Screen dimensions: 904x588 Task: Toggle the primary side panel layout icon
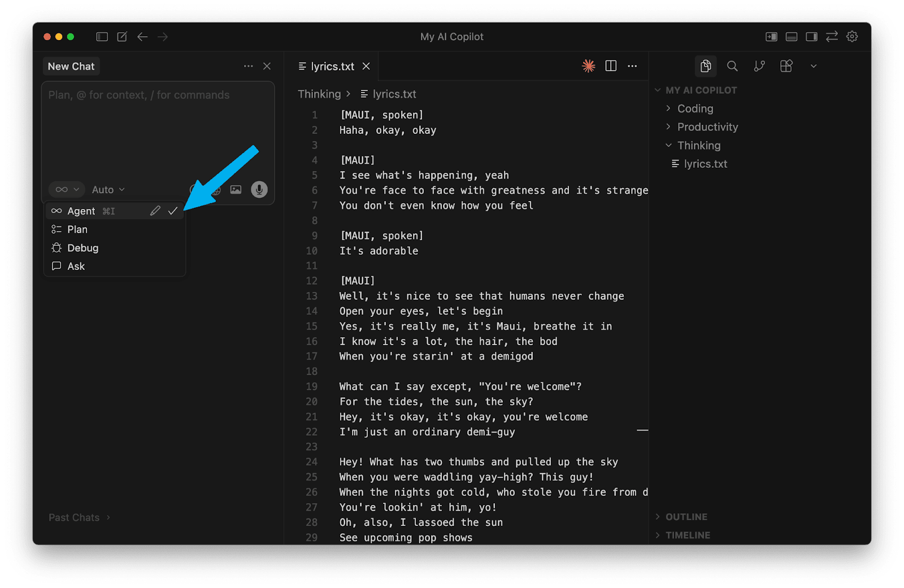click(x=771, y=37)
